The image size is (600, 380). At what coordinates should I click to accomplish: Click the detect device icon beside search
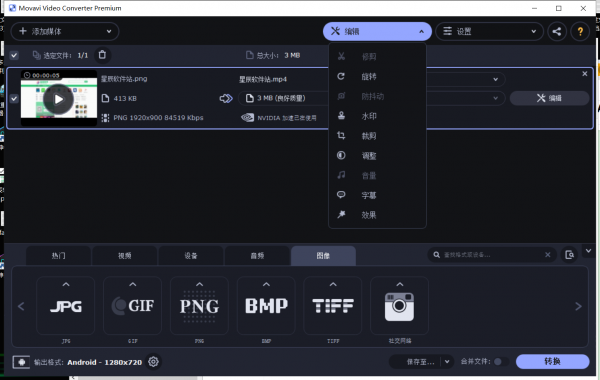coord(569,255)
